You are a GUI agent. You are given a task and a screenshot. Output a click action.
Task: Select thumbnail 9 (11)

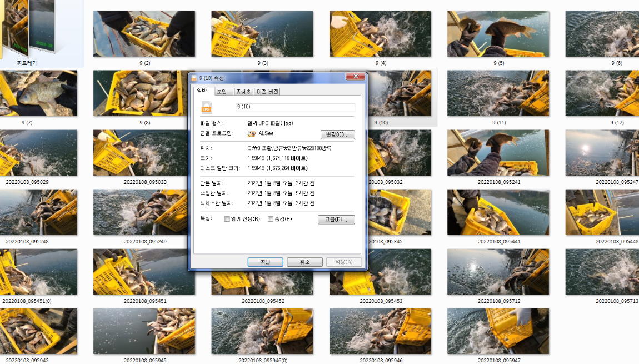(498, 93)
